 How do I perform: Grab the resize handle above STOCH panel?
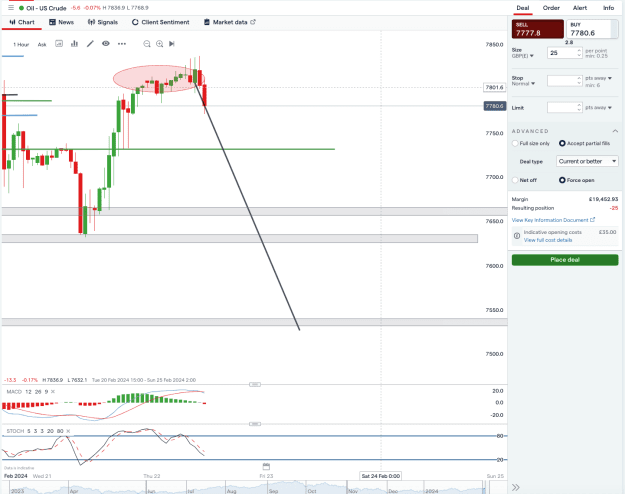click(x=255, y=424)
